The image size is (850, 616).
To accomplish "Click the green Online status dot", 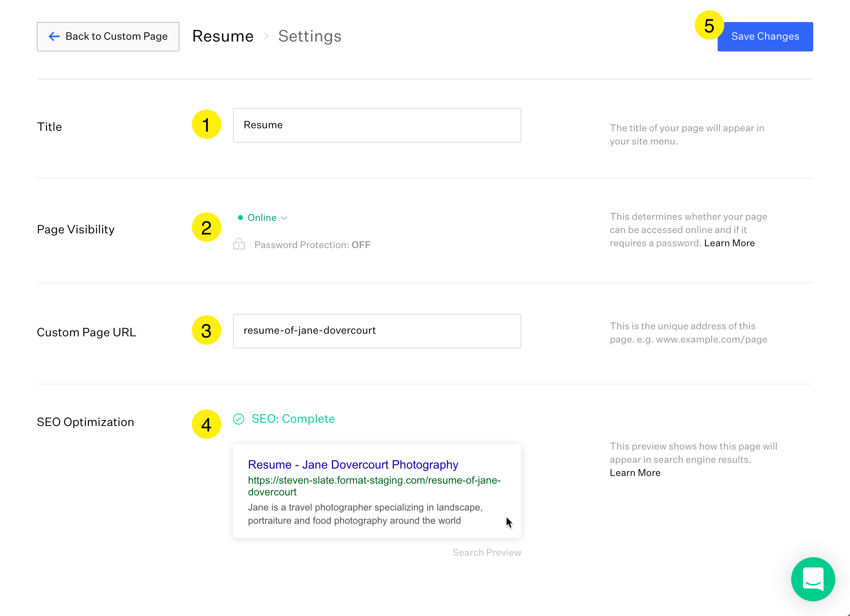I will (x=240, y=217).
